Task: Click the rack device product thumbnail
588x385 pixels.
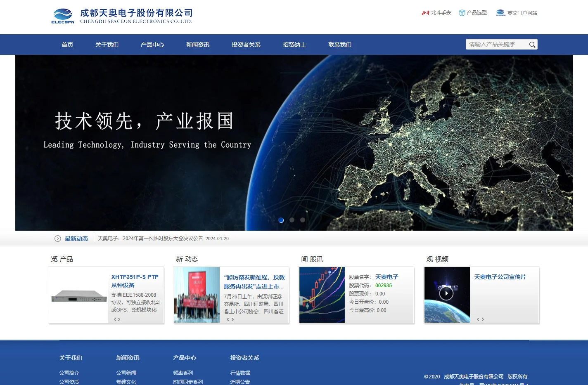Action: 79,296
